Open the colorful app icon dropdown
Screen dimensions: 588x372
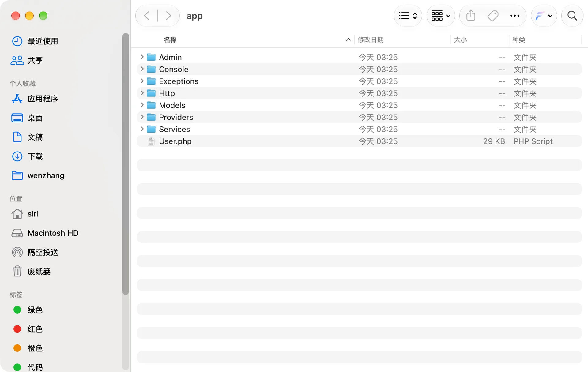coord(544,16)
